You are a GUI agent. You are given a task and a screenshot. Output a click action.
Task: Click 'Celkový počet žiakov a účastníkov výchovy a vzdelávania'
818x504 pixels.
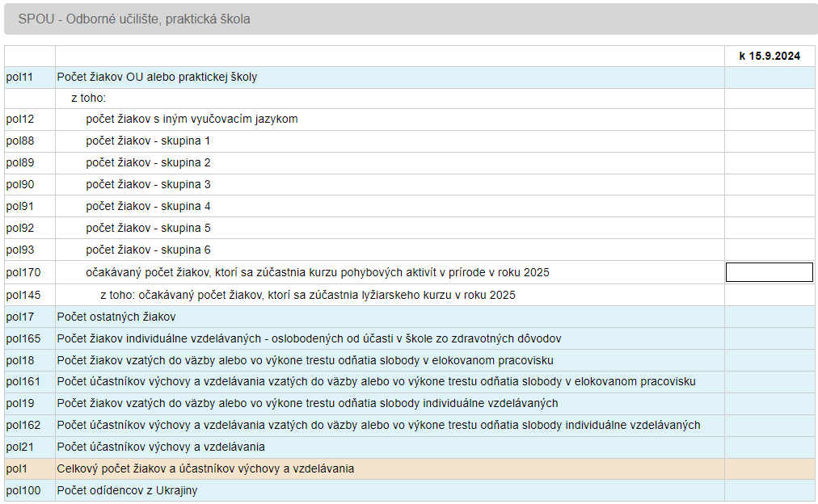pos(205,469)
